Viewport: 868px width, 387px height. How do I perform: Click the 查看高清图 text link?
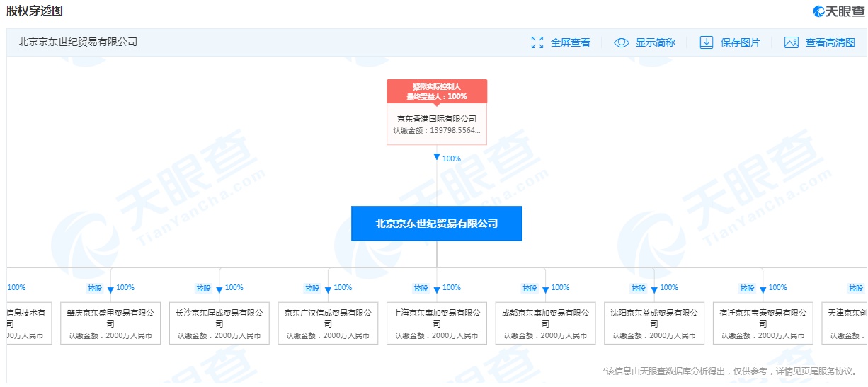tap(830, 42)
